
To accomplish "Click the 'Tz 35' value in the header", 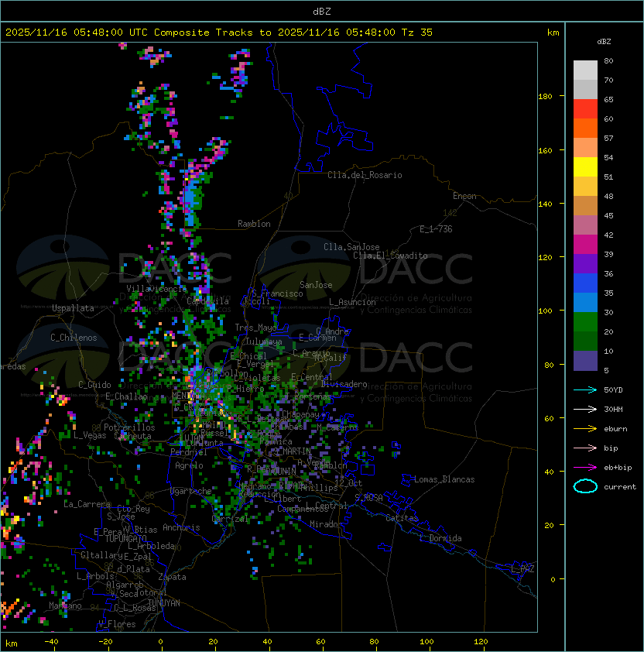I will point(417,33).
